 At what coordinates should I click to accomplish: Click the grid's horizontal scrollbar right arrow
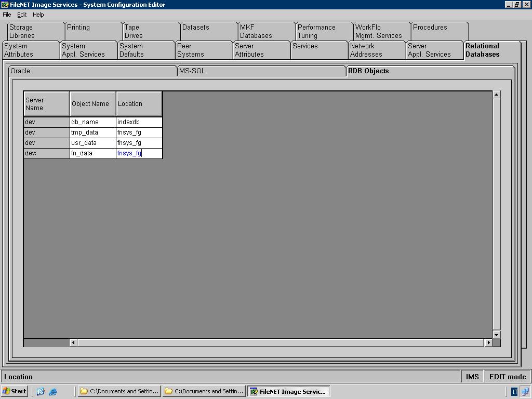(488, 343)
